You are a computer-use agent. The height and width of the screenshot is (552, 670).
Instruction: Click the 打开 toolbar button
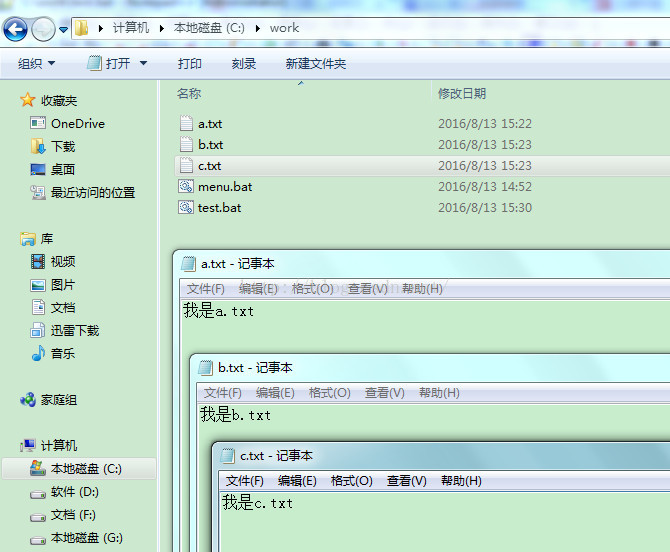pyautogui.click(x=109, y=64)
